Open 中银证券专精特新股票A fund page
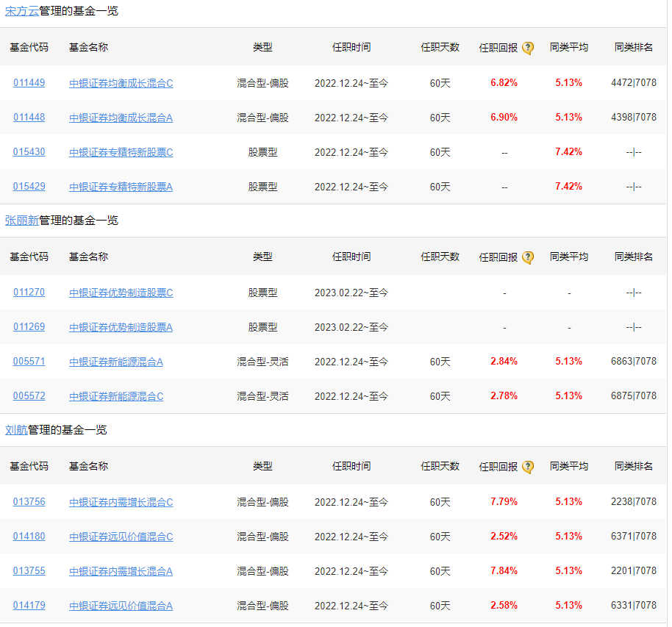The width and height of the screenshot is (672, 627). 121,187
